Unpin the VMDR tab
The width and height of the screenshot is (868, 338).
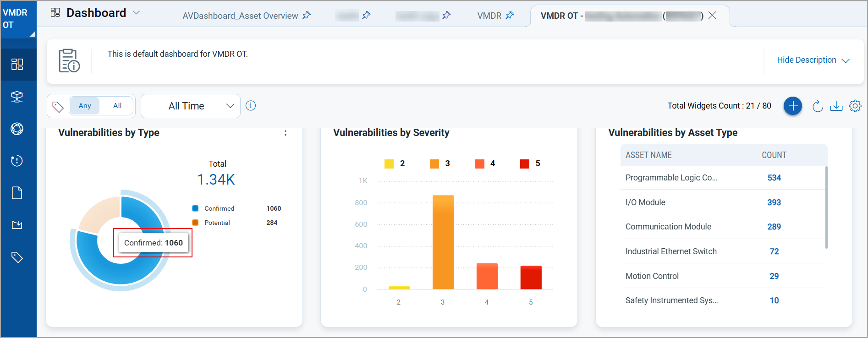click(510, 16)
